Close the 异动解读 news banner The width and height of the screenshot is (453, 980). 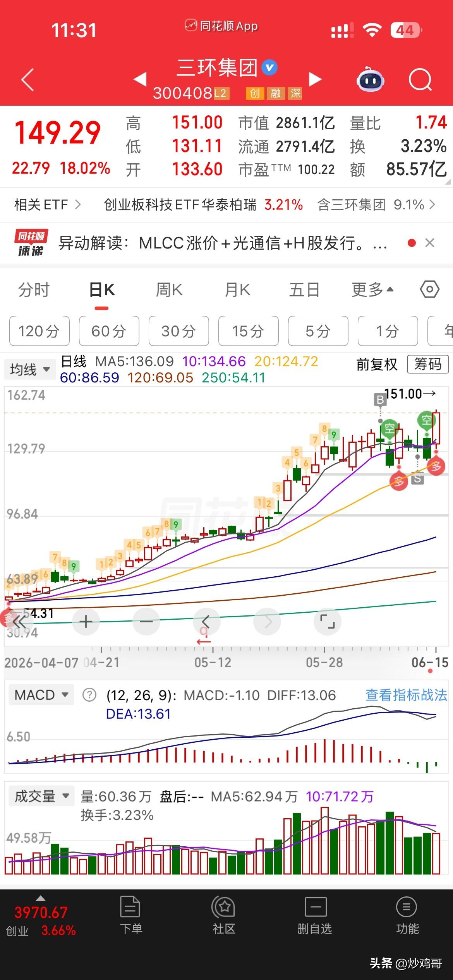pyautogui.click(x=430, y=243)
